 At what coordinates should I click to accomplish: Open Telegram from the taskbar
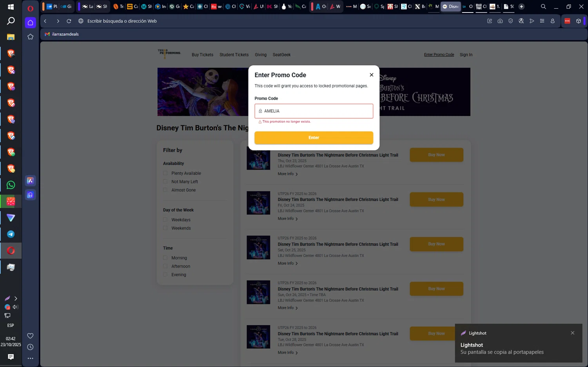click(x=11, y=234)
